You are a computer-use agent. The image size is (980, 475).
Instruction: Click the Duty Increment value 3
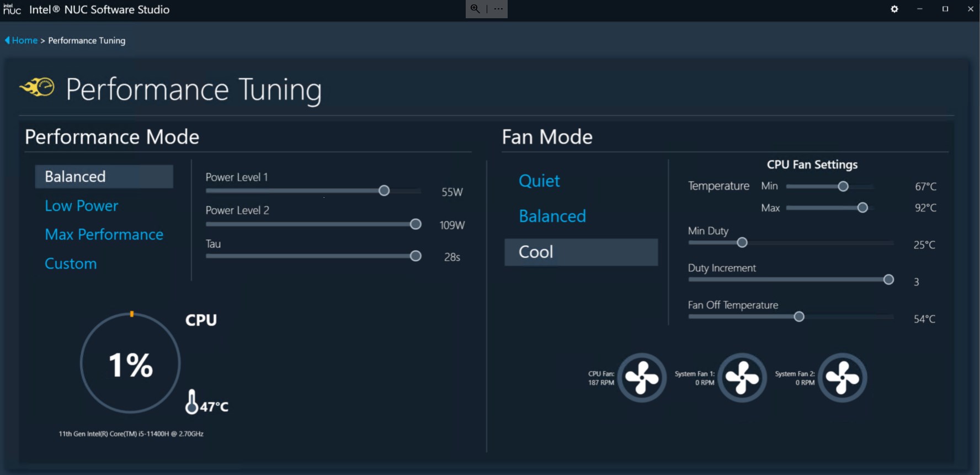point(917,282)
